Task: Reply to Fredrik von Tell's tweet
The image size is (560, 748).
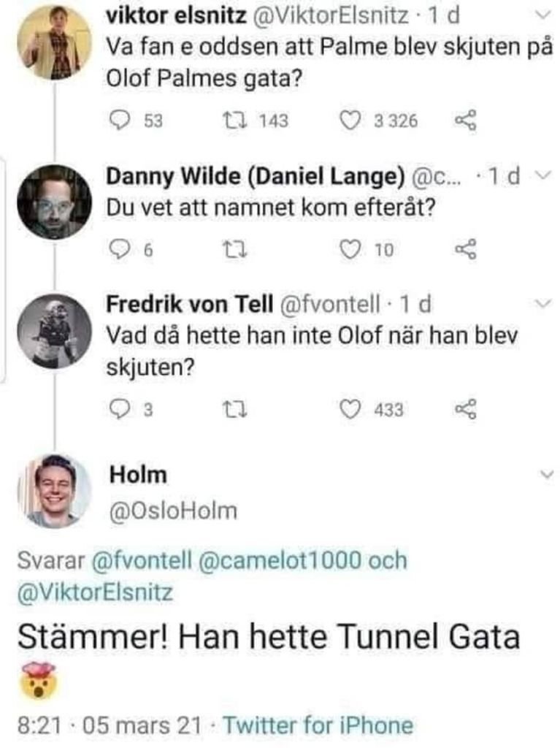Action: tap(120, 410)
